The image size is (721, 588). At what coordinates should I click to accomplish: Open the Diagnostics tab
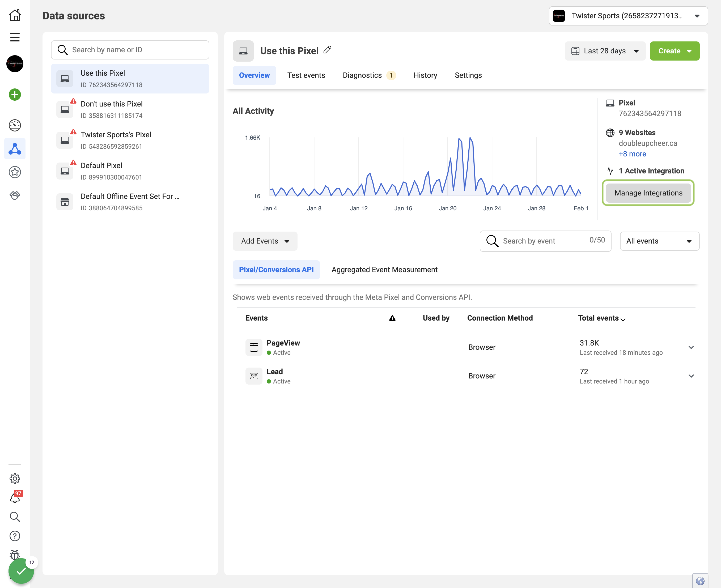coord(369,75)
